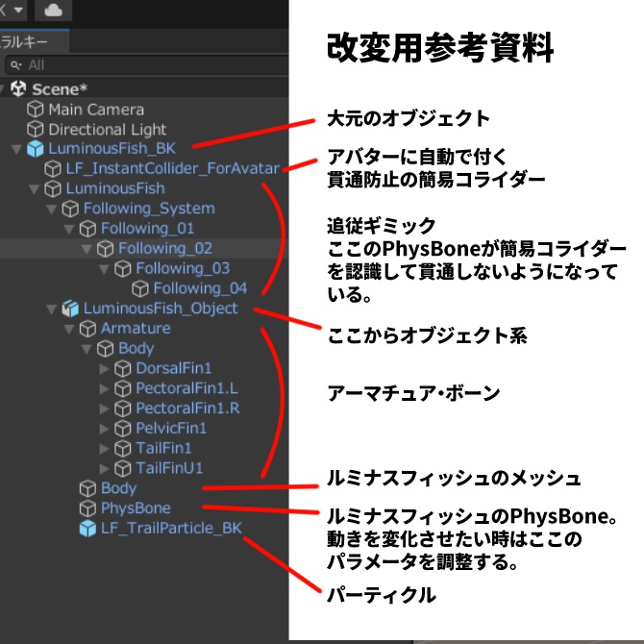This screenshot has height=644, width=644.
Task: Select the LuminousFish_Object label
Action: tap(161, 309)
